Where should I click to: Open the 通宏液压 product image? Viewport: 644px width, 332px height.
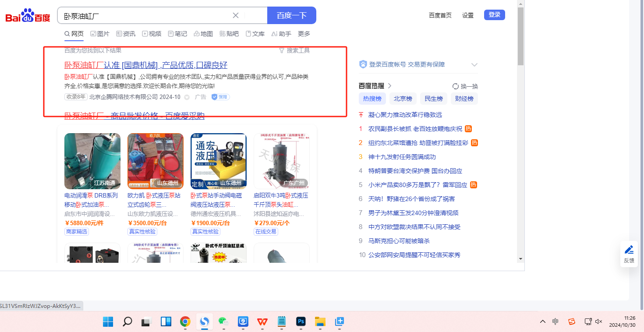click(219, 161)
